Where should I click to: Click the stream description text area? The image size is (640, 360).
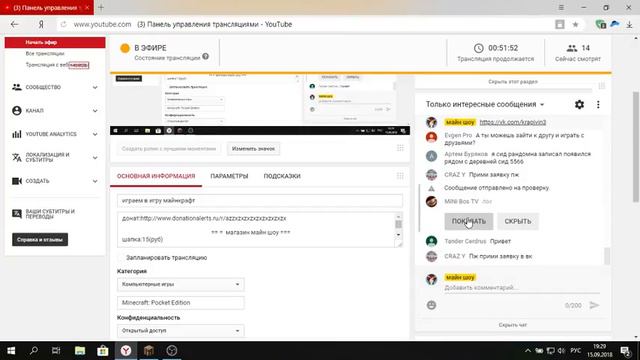coord(256,229)
